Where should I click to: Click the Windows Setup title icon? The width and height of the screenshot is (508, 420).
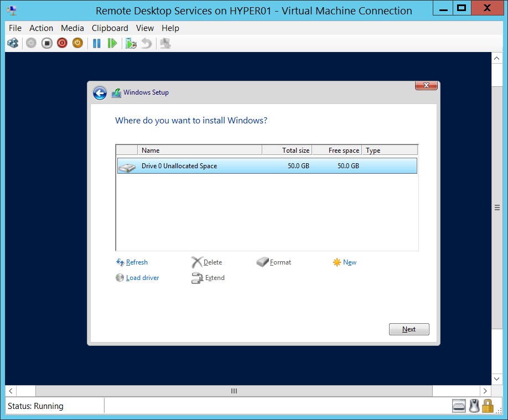pyautogui.click(x=116, y=93)
